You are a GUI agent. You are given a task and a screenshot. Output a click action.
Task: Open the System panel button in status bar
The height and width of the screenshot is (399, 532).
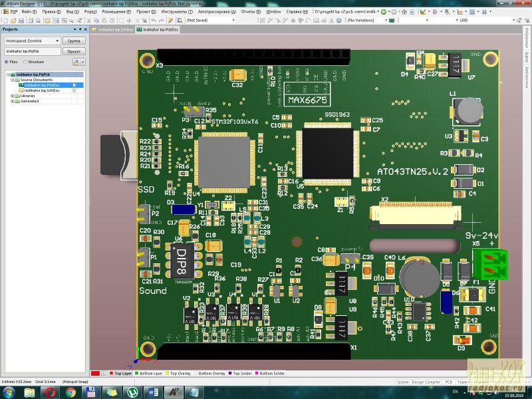[403, 382]
